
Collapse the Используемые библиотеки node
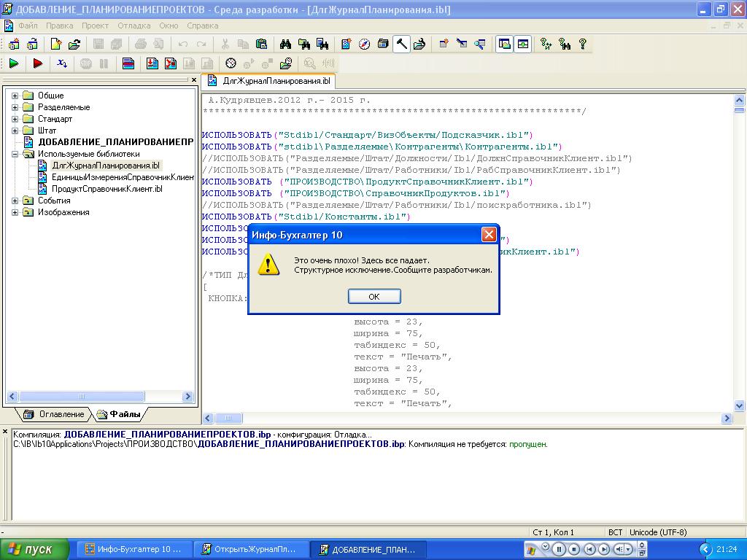[x=15, y=154]
